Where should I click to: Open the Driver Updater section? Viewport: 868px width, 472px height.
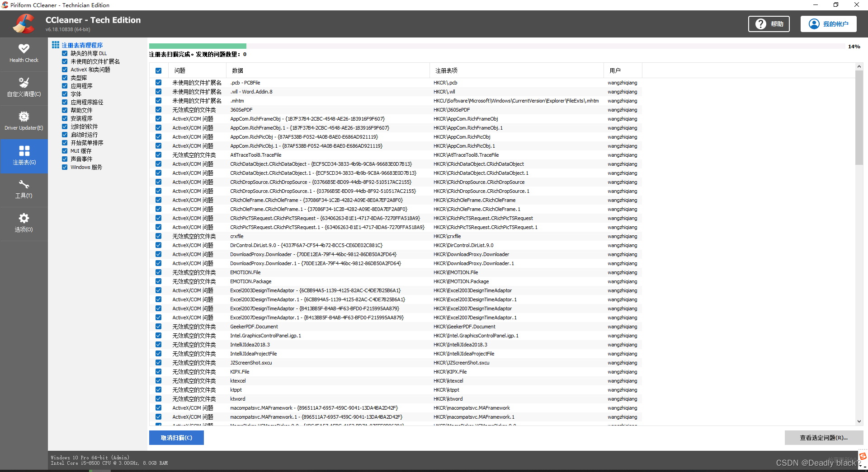tap(24, 122)
